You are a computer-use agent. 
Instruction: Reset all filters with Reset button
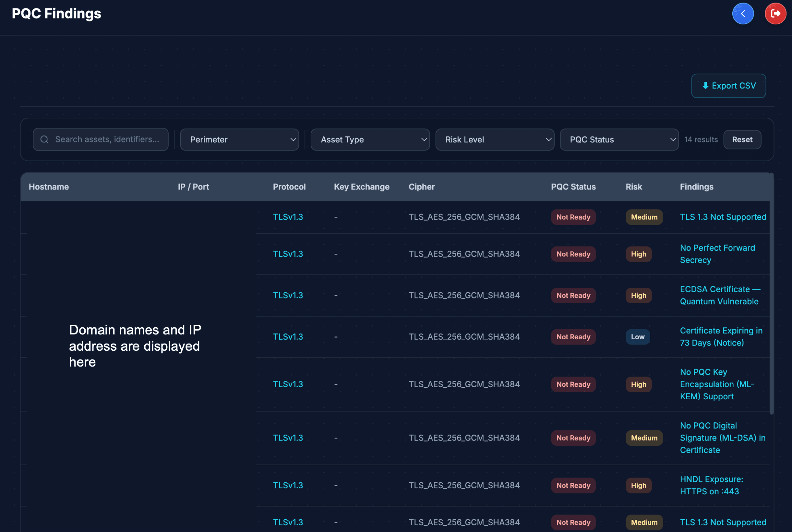coord(742,139)
